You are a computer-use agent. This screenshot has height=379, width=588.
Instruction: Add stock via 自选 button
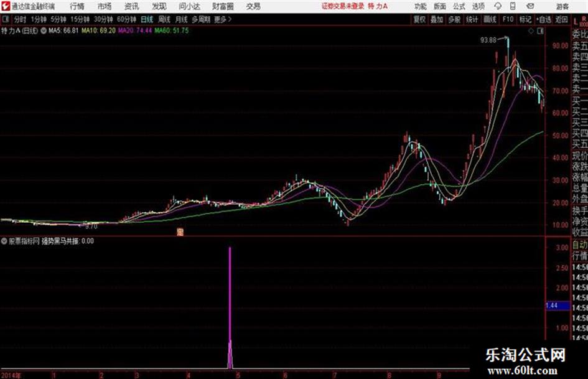coord(544,19)
